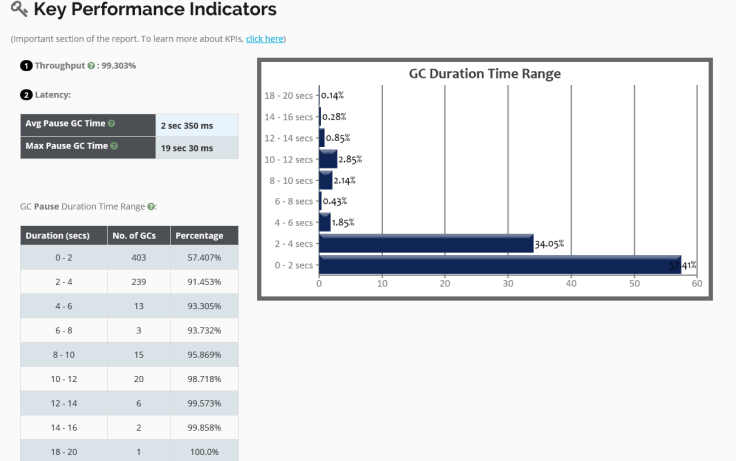The height and width of the screenshot is (461, 736).
Task: Select the table row with 403 GCs
Action: click(x=130, y=257)
